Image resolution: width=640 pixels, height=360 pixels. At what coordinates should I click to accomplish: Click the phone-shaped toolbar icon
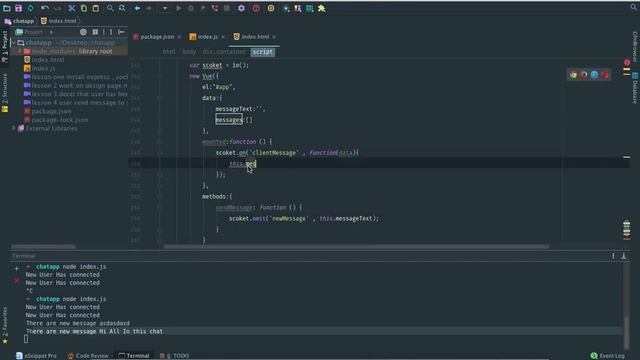[x=215, y=8]
